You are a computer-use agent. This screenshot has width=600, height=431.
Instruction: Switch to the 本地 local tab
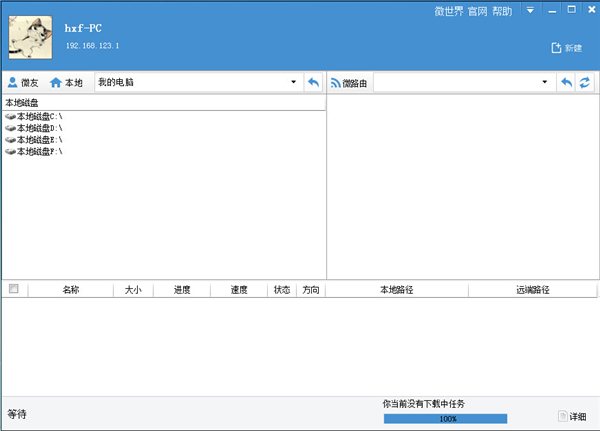(66, 82)
